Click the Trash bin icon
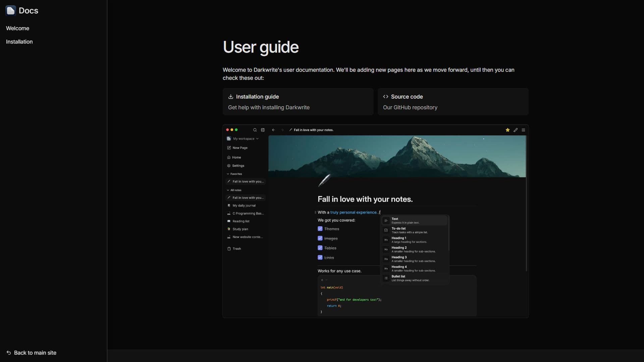This screenshot has height=362, width=644. [229, 249]
